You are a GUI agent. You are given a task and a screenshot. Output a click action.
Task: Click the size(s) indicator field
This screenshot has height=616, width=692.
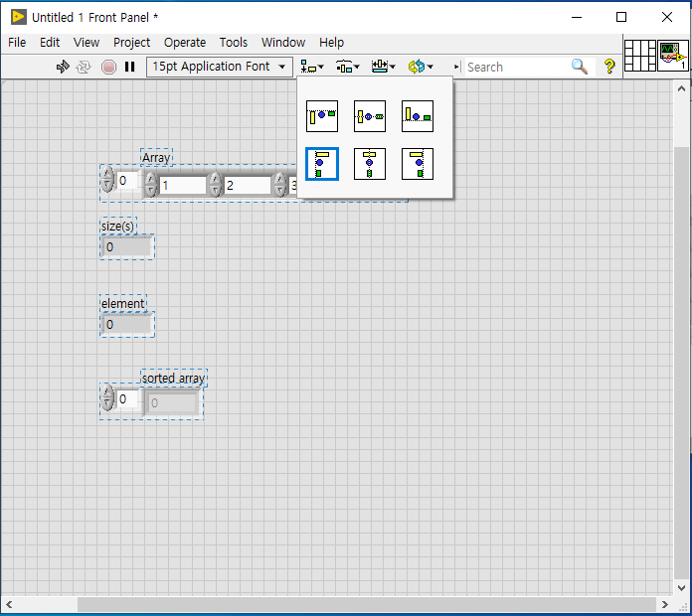(x=127, y=247)
